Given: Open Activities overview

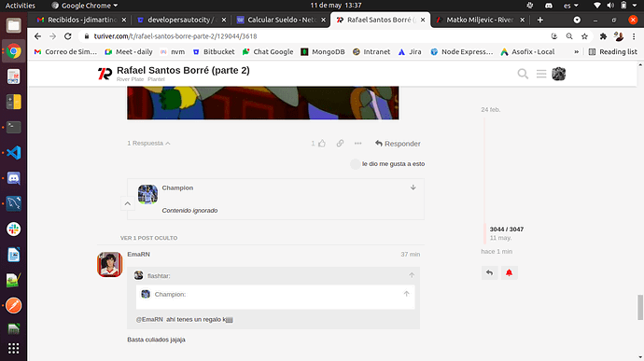Looking at the screenshot, I should click(20, 6).
